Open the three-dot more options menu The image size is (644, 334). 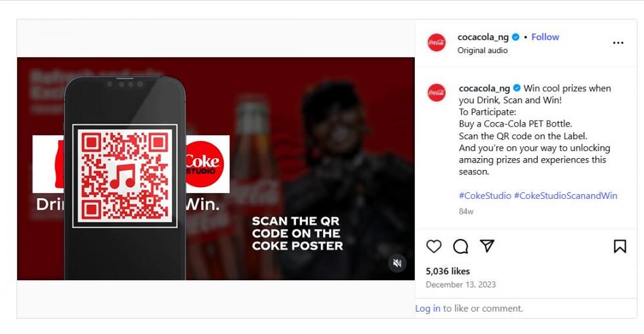(x=618, y=43)
